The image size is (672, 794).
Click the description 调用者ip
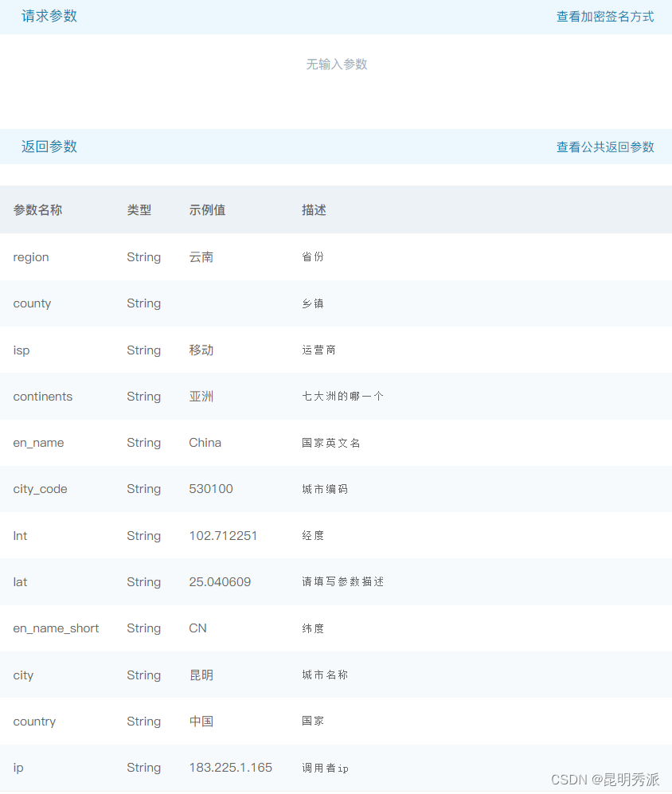tap(325, 769)
